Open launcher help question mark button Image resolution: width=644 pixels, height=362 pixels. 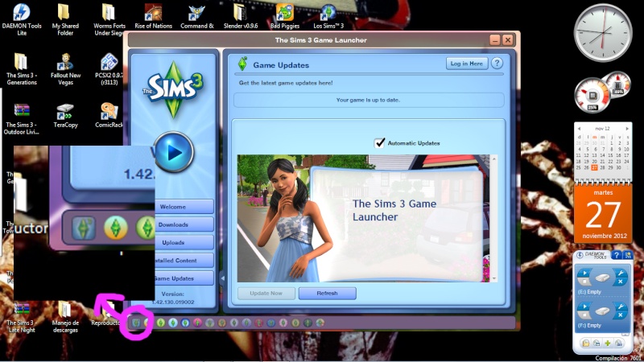click(497, 64)
